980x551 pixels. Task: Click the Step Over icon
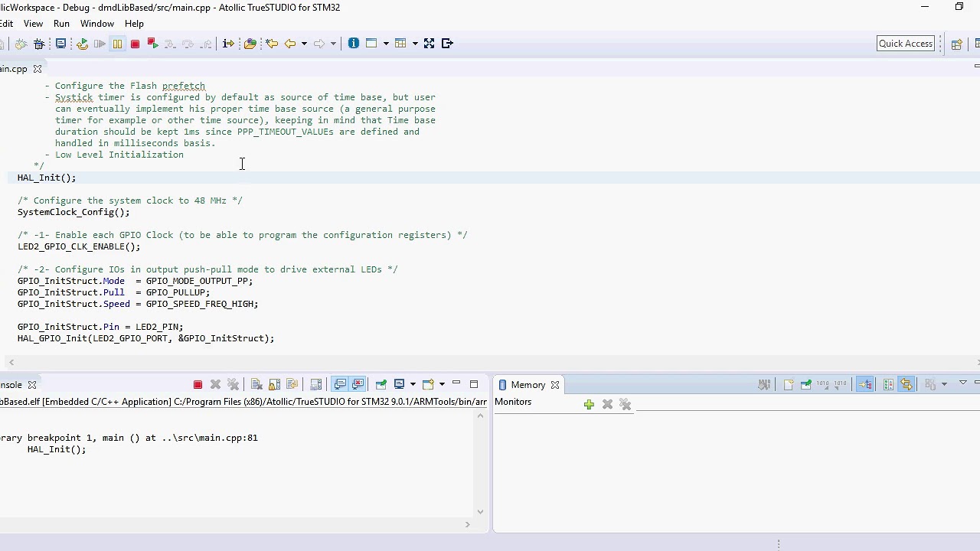(188, 44)
